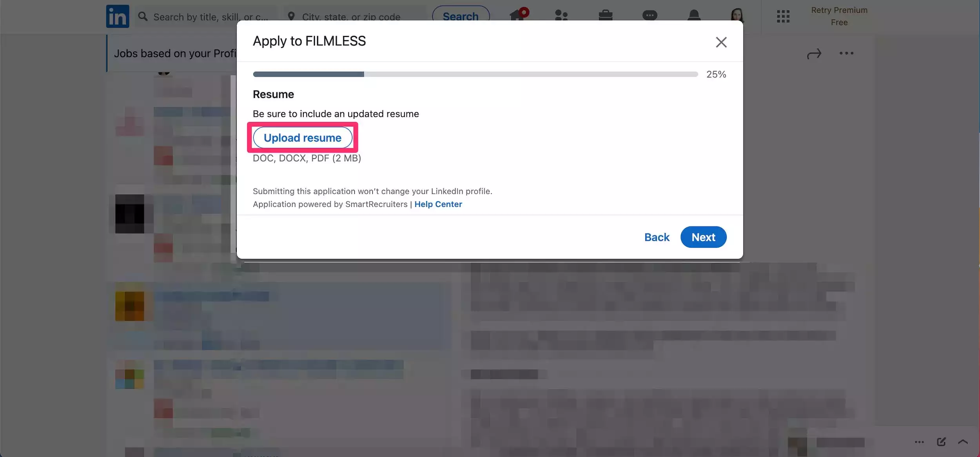Open messaging panel three-dot options

pos(919,442)
